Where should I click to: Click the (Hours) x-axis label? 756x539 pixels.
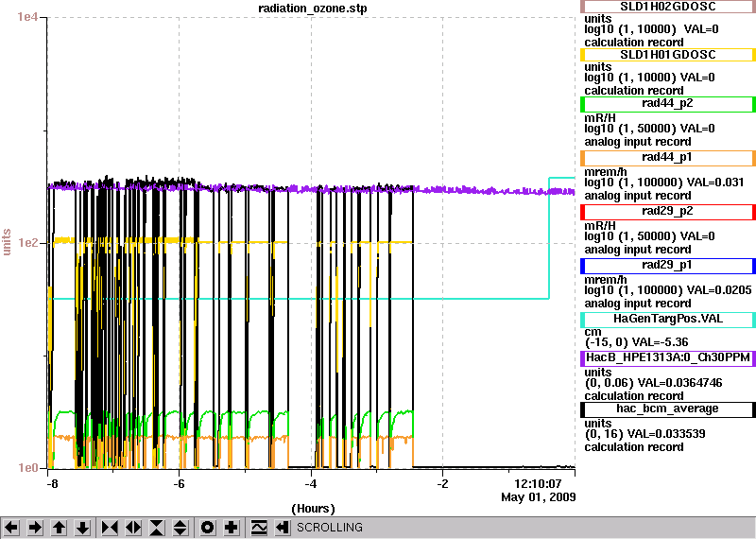pos(313,509)
